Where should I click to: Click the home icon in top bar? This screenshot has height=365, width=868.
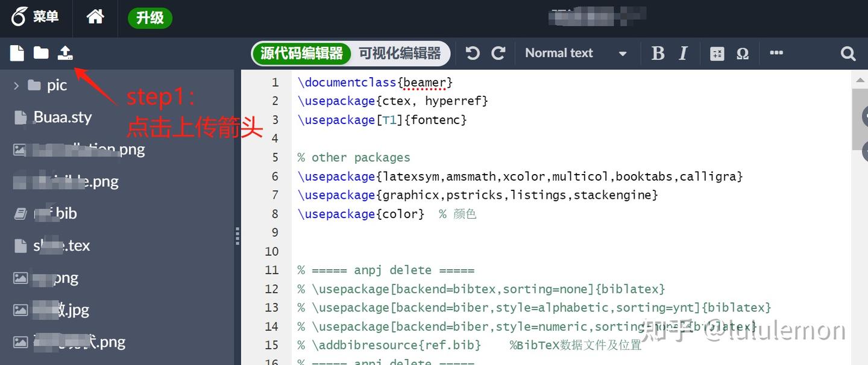[x=95, y=17]
